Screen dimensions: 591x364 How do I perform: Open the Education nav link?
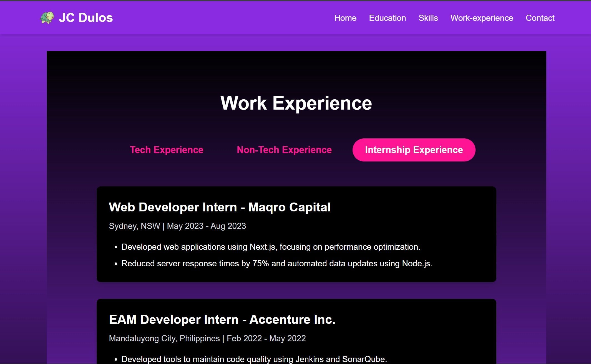(x=387, y=18)
